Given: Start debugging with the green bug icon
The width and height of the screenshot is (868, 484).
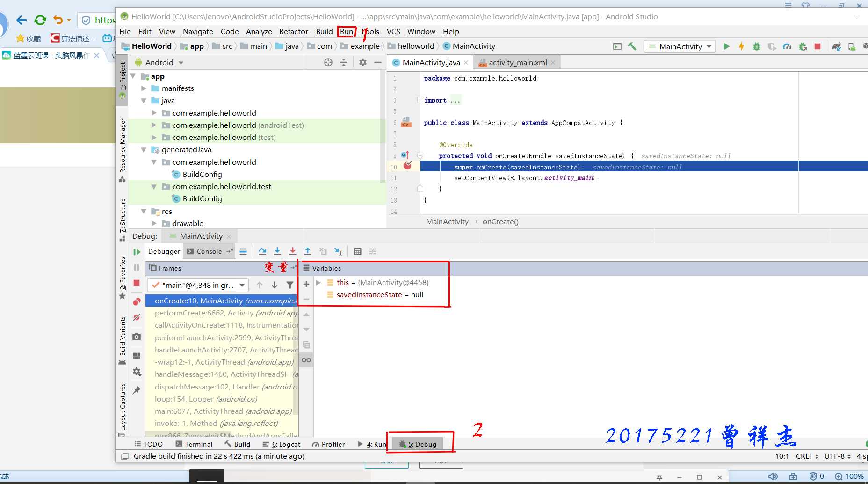Looking at the screenshot, I should (756, 46).
